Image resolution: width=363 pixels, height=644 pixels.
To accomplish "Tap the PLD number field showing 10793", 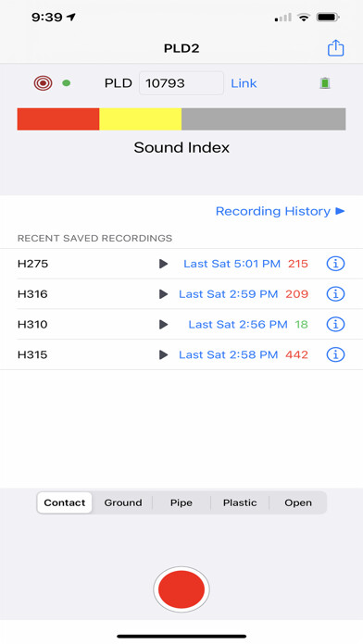I will pyautogui.click(x=181, y=83).
